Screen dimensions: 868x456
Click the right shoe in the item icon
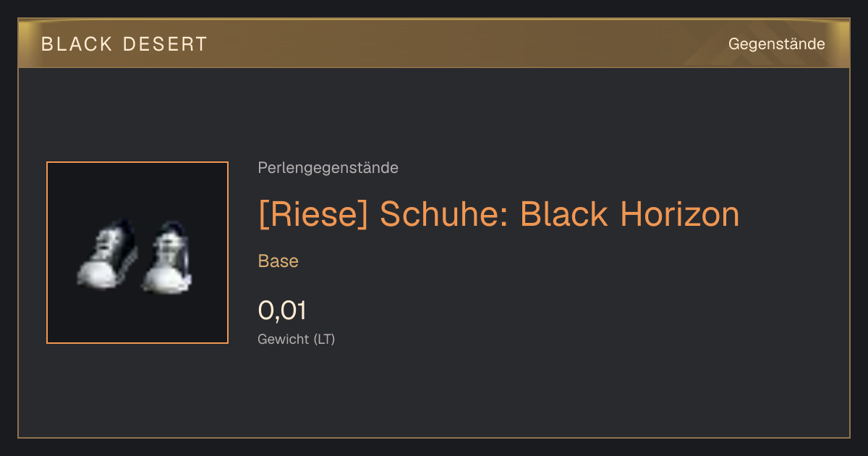point(168,258)
